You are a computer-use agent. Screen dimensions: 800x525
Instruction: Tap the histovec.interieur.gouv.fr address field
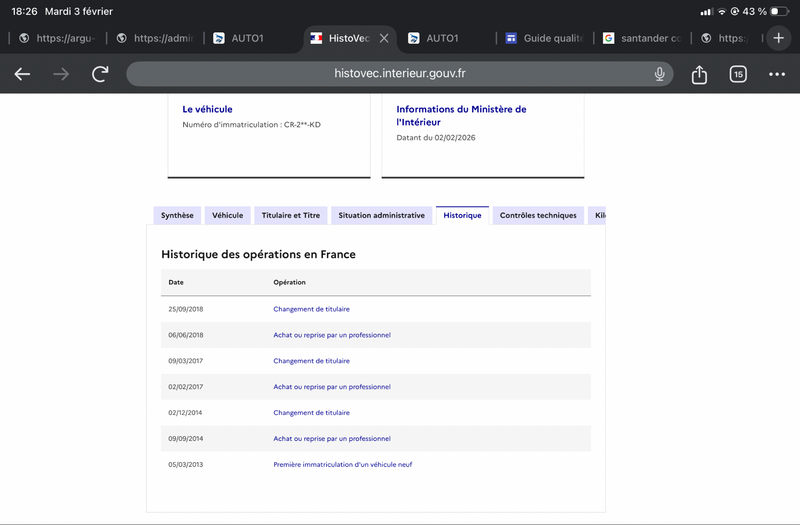click(400, 74)
